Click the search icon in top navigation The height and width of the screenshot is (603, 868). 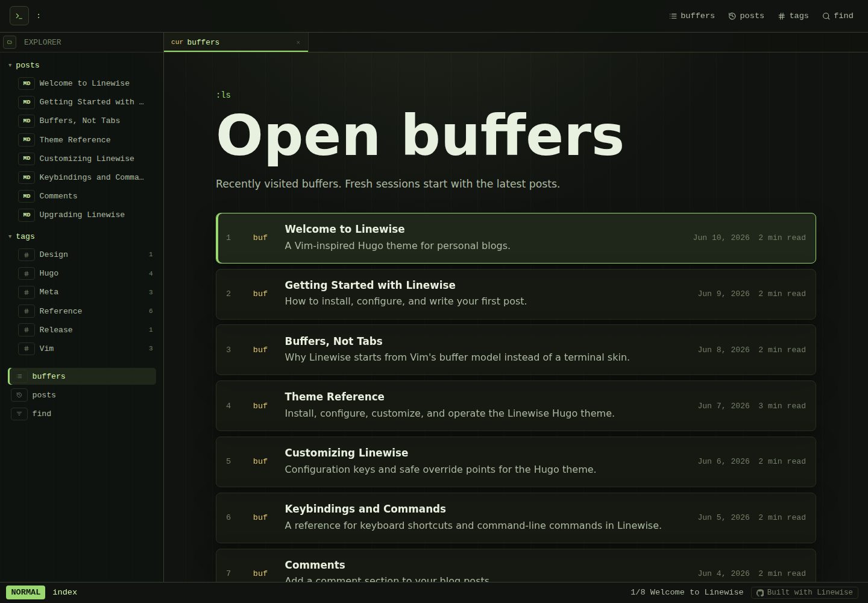point(826,16)
